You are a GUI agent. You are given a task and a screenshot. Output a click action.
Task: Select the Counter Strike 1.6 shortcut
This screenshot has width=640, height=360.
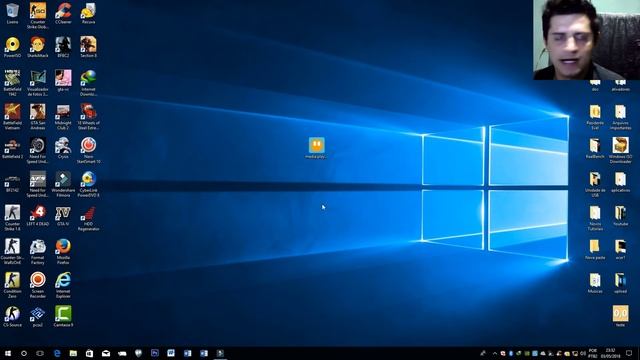point(12,218)
